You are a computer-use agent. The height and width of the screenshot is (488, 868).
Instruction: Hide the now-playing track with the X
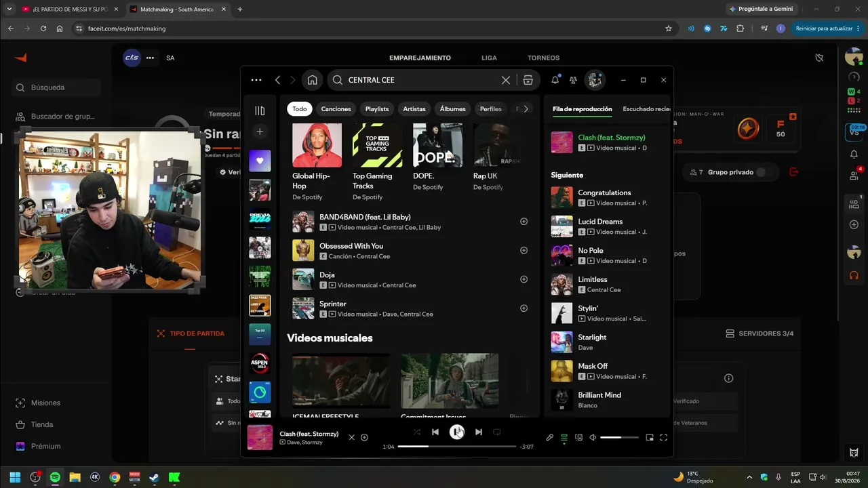click(x=351, y=438)
